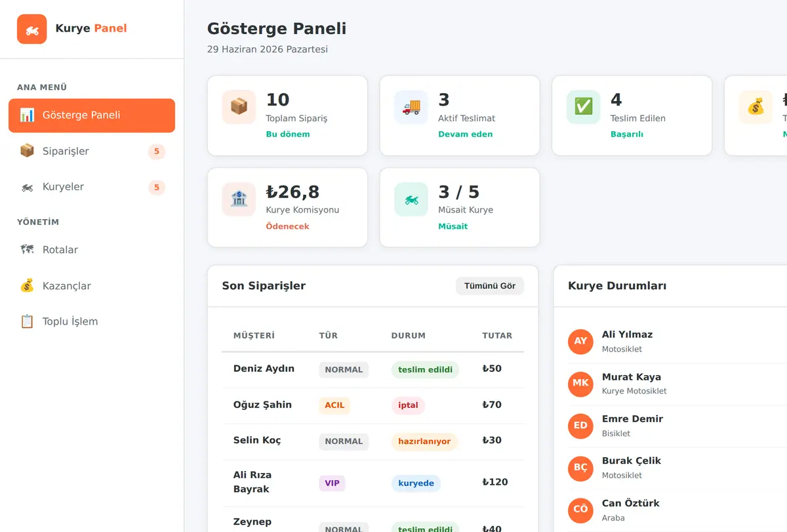This screenshot has height=532, width=787.
Task: Click Can Öztürk's CÖ avatar
Action: coord(580,510)
